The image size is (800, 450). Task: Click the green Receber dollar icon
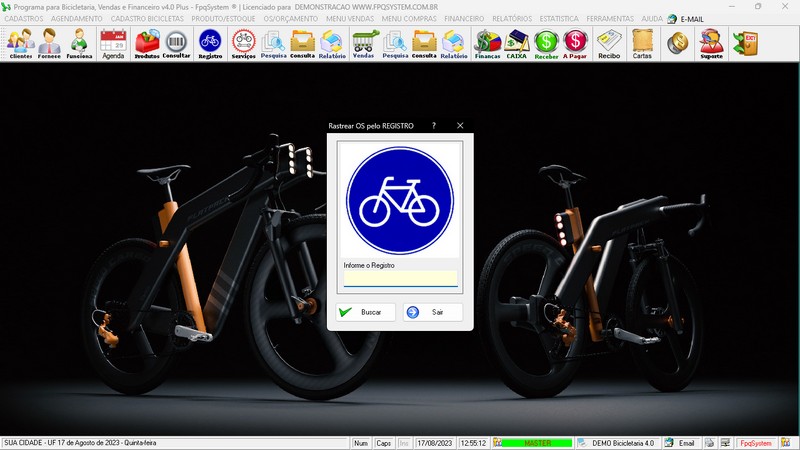(x=546, y=44)
